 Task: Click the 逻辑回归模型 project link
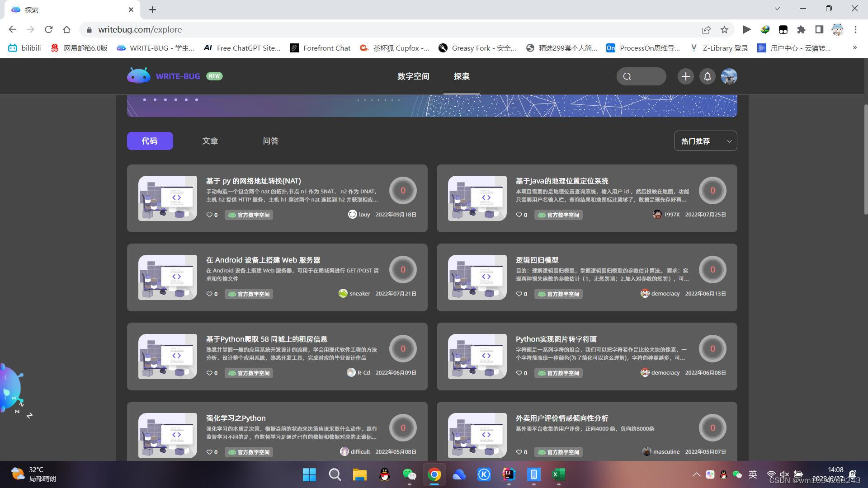[x=537, y=260]
